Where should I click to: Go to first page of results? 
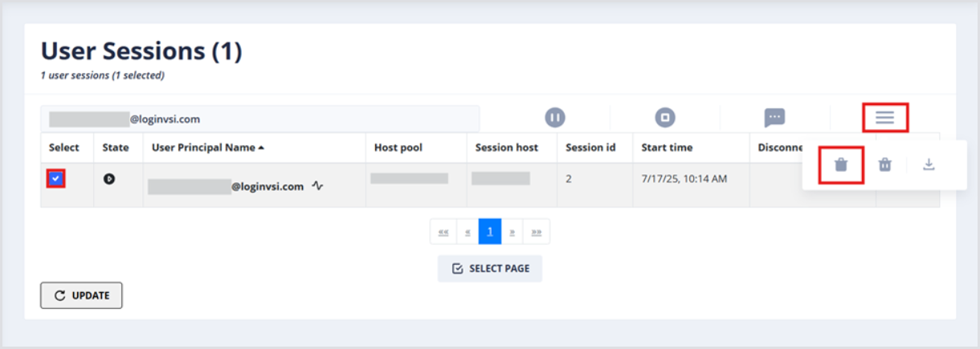click(443, 232)
